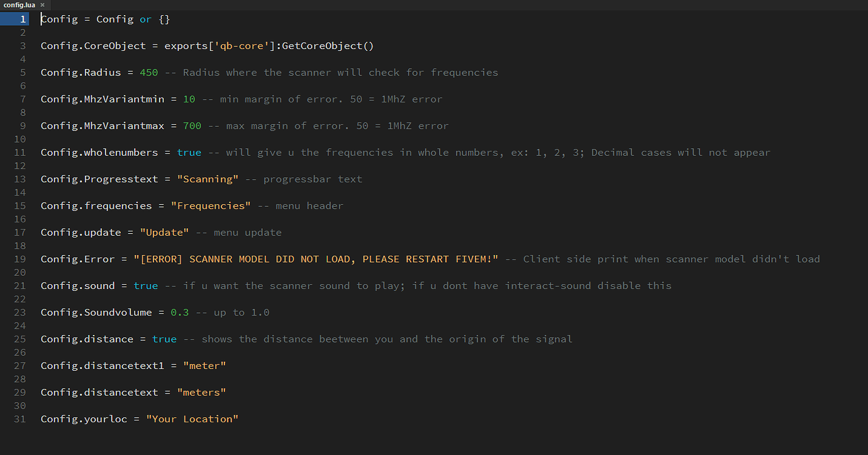
Task: Click the 0.3 value of Config.Soundvolume
Action: 179,312
